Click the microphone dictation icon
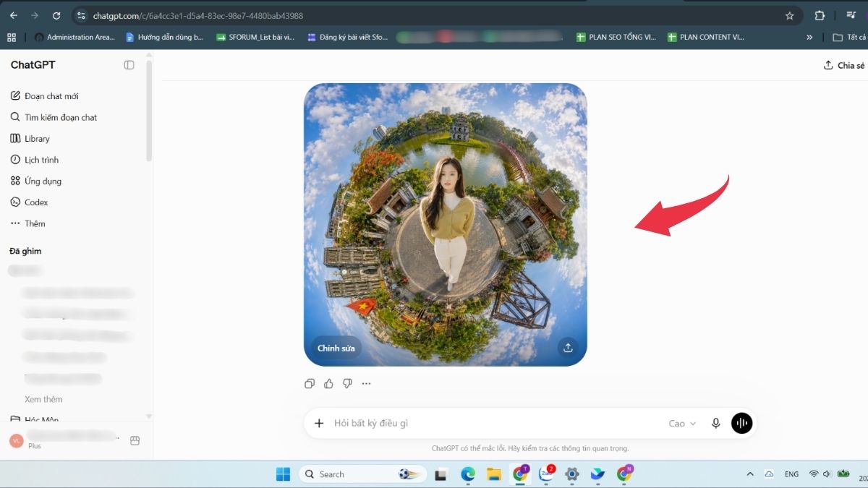 click(x=716, y=424)
